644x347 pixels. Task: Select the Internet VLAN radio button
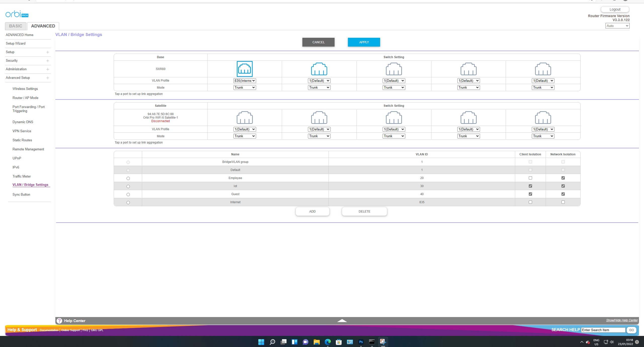point(128,202)
